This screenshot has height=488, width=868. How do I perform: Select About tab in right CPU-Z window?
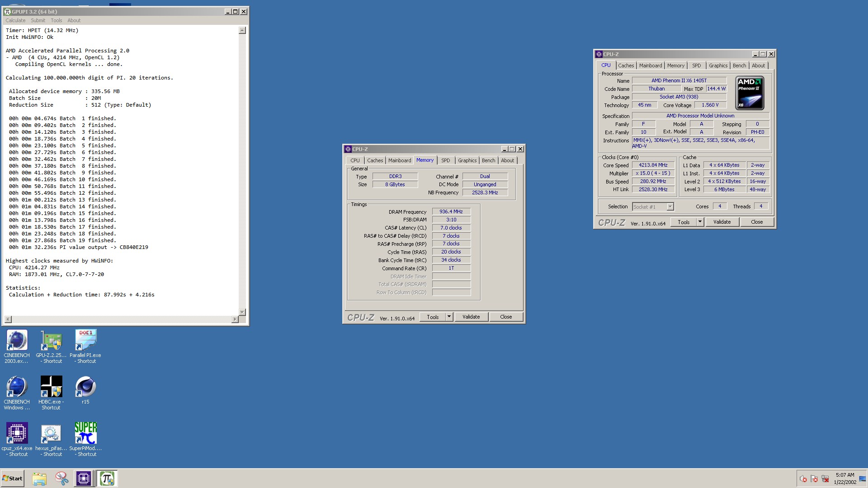click(758, 66)
